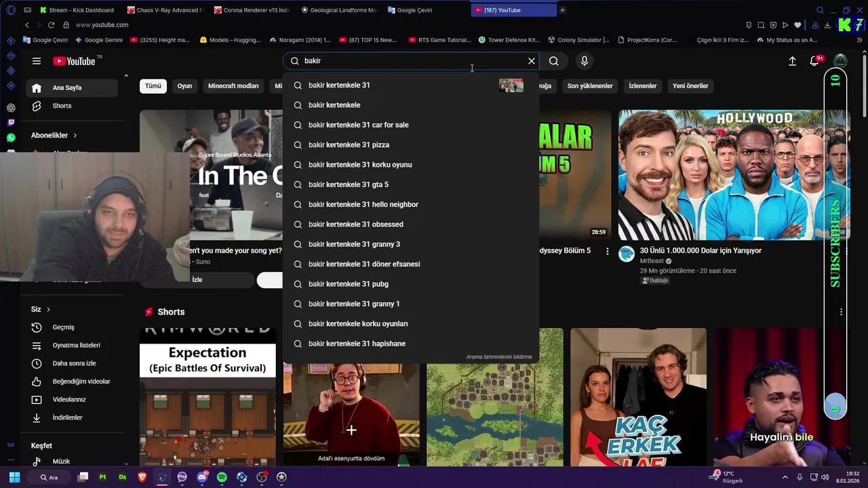Open the account avatar menu
The width and height of the screenshot is (868, 488).
pos(840,61)
